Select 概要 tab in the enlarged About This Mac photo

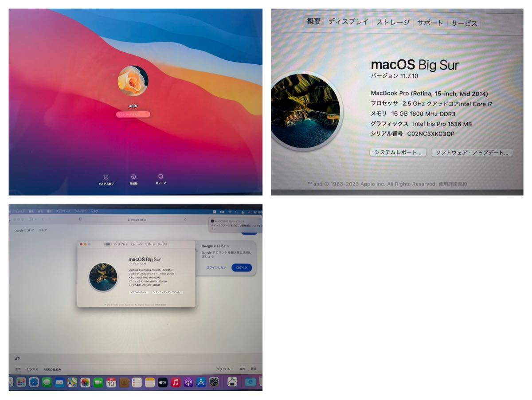click(314, 21)
